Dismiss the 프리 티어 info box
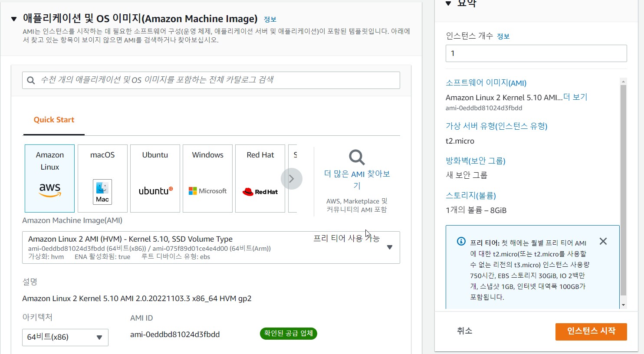644x354 pixels. point(603,242)
